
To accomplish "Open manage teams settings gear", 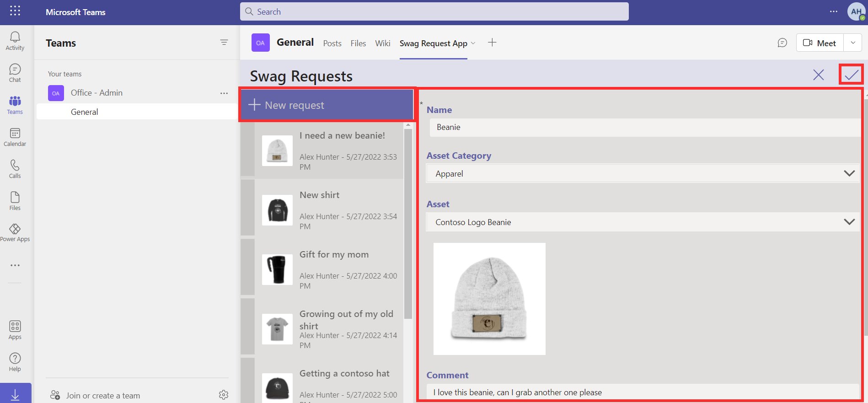I will click(x=224, y=395).
